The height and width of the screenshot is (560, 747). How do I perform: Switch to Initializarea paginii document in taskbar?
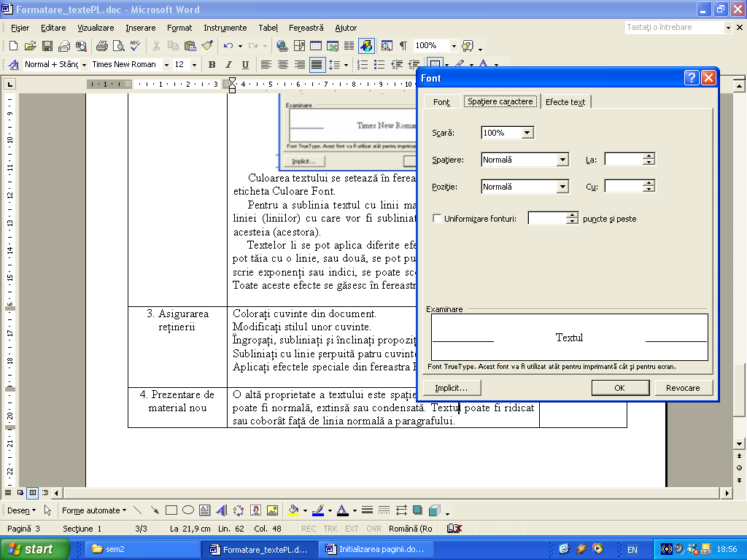(x=375, y=549)
